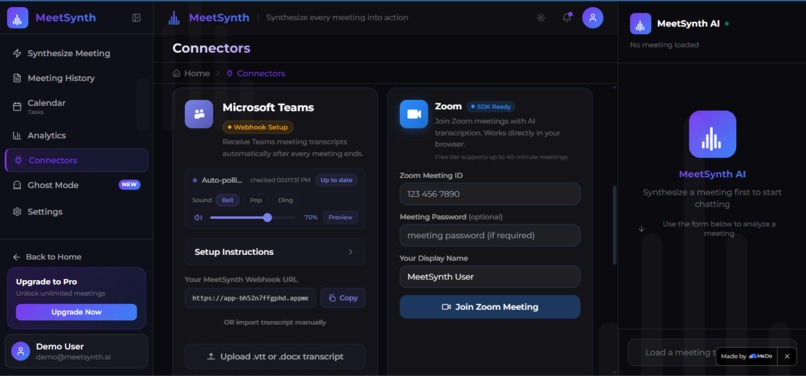Click the MeetSynth AI panel header icon
The height and width of the screenshot is (376, 806).
(x=640, y=24)
